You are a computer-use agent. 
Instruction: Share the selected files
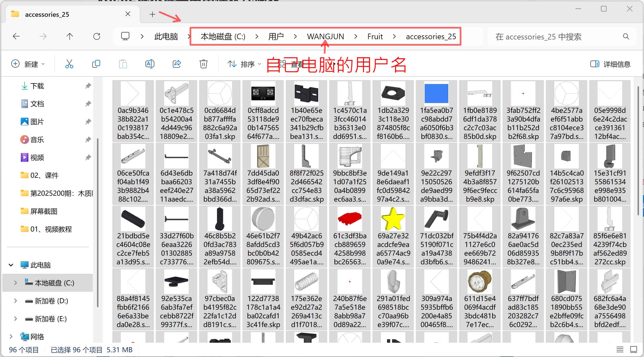pyautogui.click(x=177, y=64)
